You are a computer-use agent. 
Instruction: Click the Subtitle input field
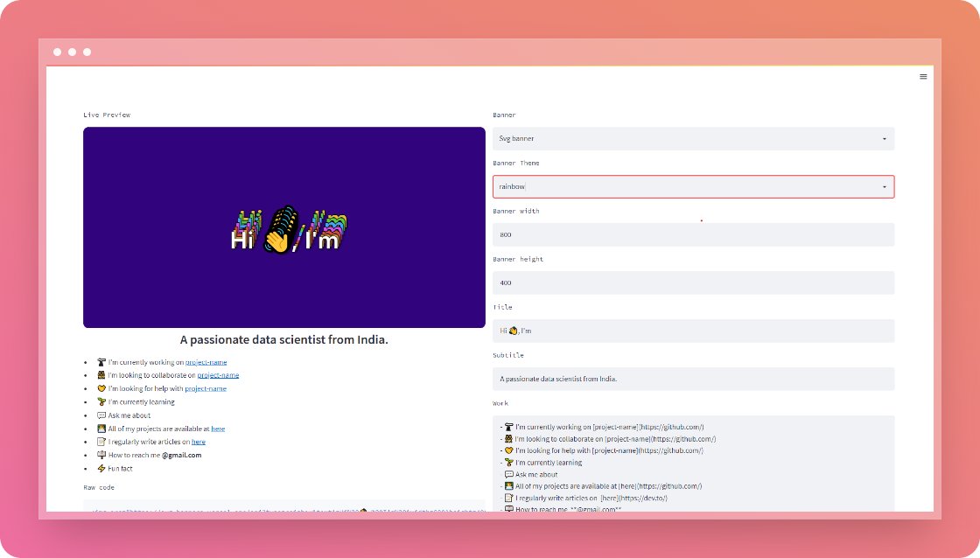click(693, 380)
